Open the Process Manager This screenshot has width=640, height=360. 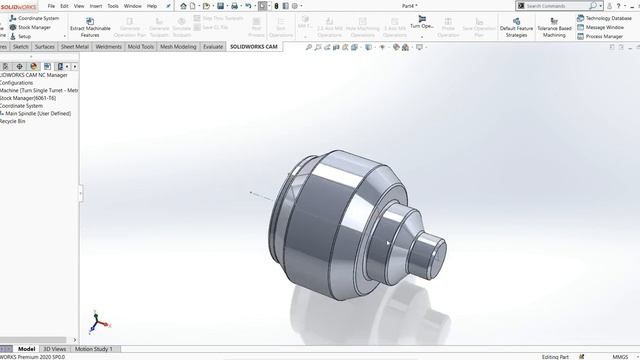[x=600, y=36]
